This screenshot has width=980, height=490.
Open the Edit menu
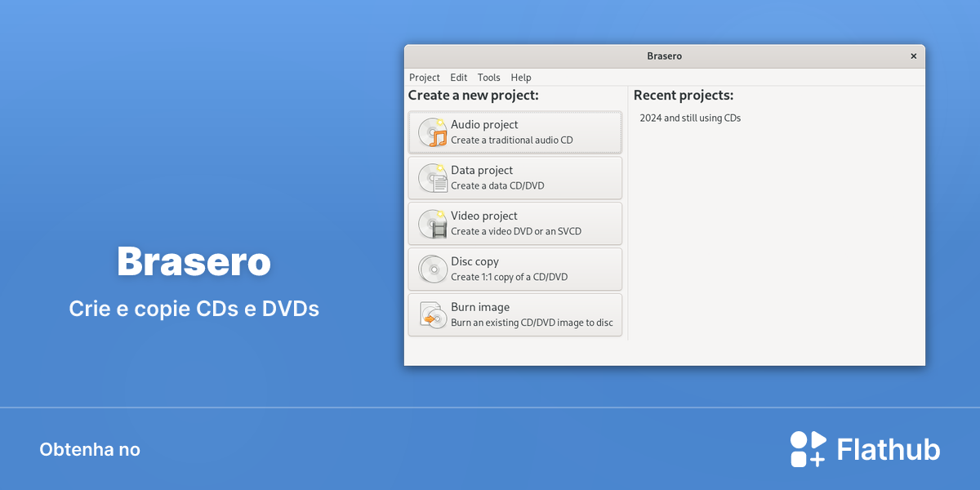[459, 78]
